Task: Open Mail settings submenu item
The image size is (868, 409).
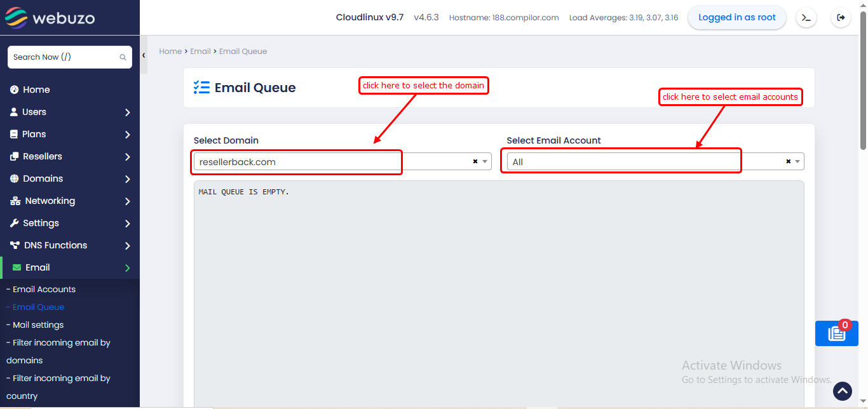Action: click(38, 325)
